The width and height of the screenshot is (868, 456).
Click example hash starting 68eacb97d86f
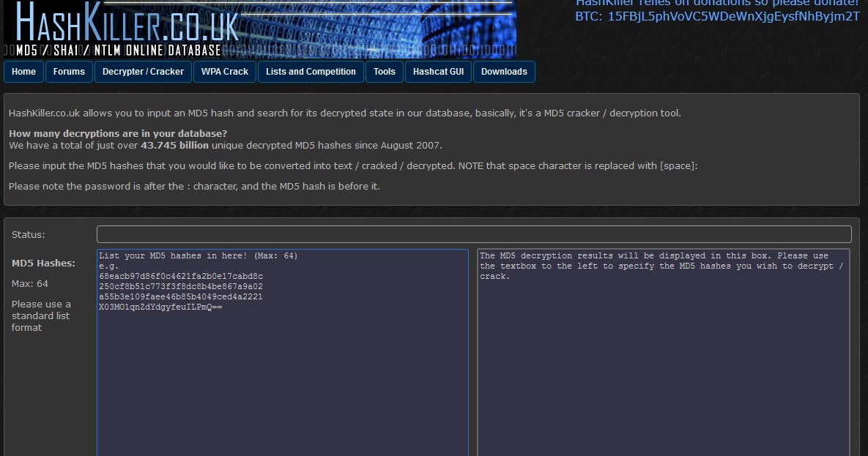click(181, 276)
